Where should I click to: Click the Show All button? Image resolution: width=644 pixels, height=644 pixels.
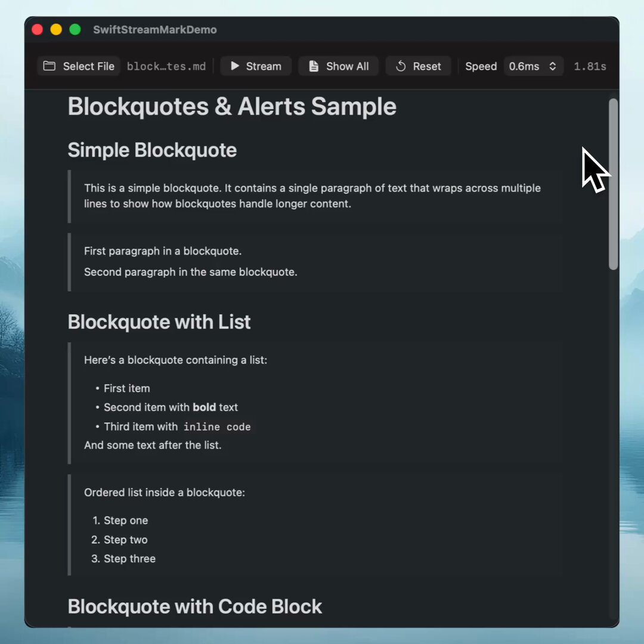click(x=339, y=66)
